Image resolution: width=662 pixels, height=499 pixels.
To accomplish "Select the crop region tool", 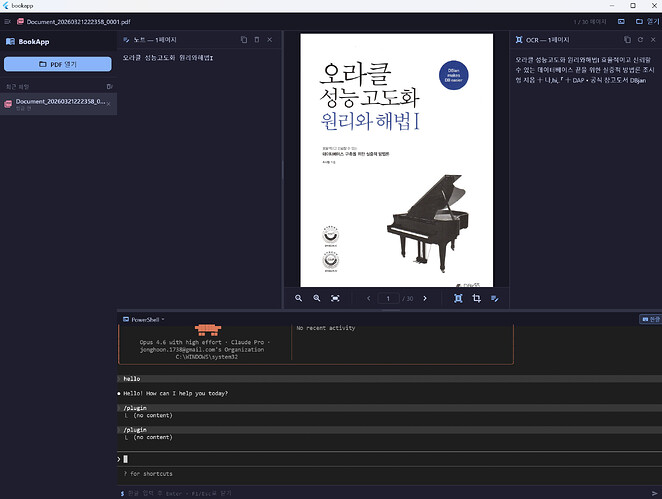I will click(x=477, y=298).
